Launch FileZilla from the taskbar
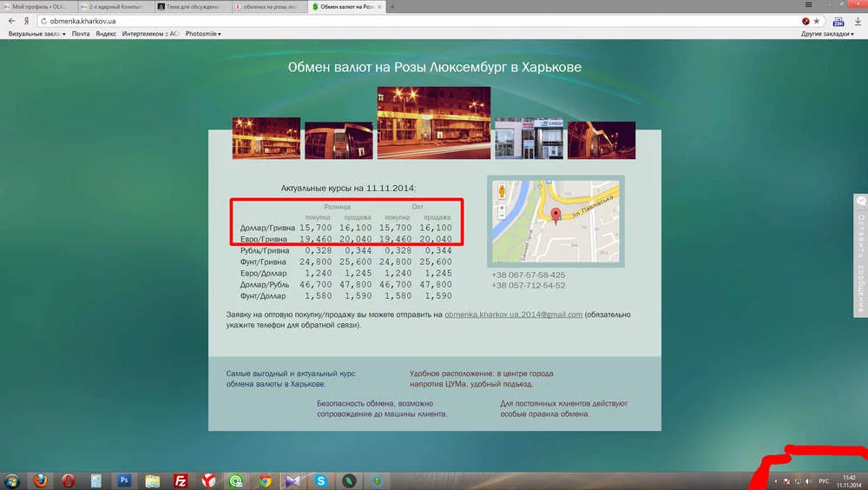The width and height of the screenshot is (868, 490). (x=181, y=480)
